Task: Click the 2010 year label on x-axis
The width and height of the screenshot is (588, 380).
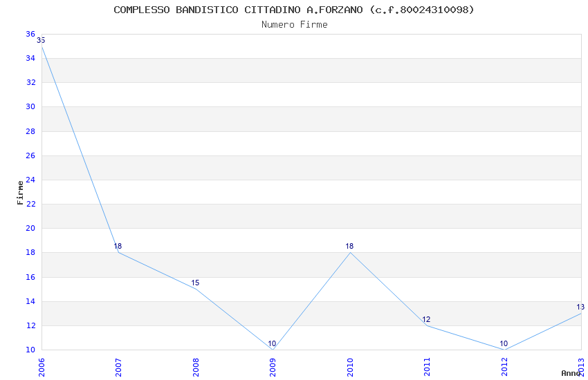Action: coord(350,368)
